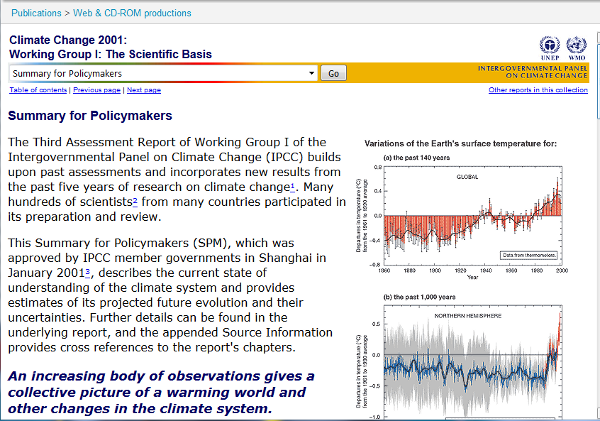Click Web & CD-ROM productions breadcrumb
The height and width of the screenshot is (421, 600).
point(139,13)
